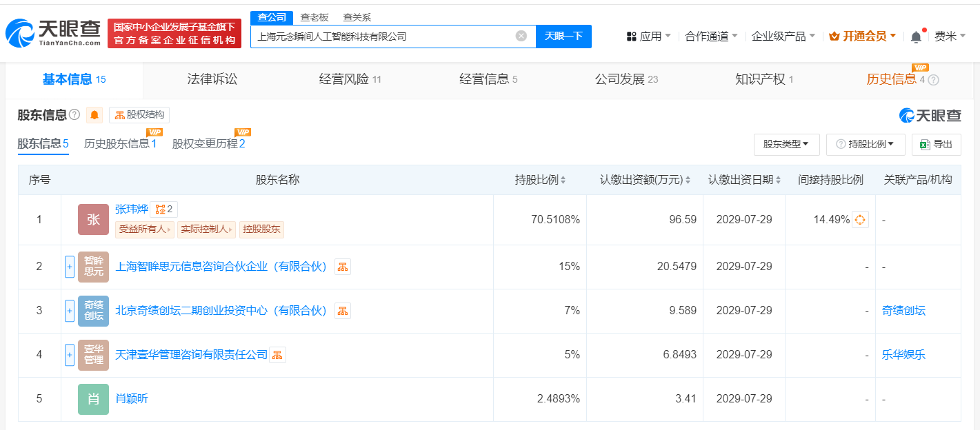Open 股东类型 dropdown filter

coord(786,144)
